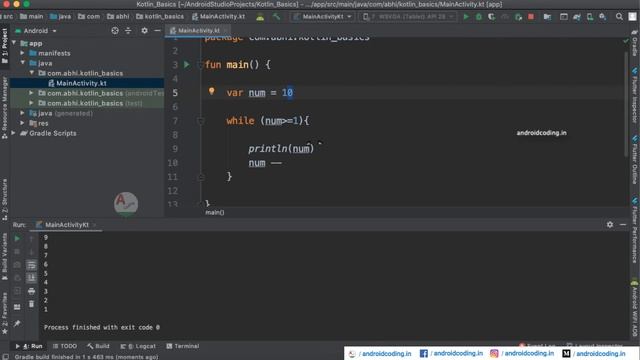
Task: Open the SDK Manager icon in toolbar
Action: [x=602, y=17]
